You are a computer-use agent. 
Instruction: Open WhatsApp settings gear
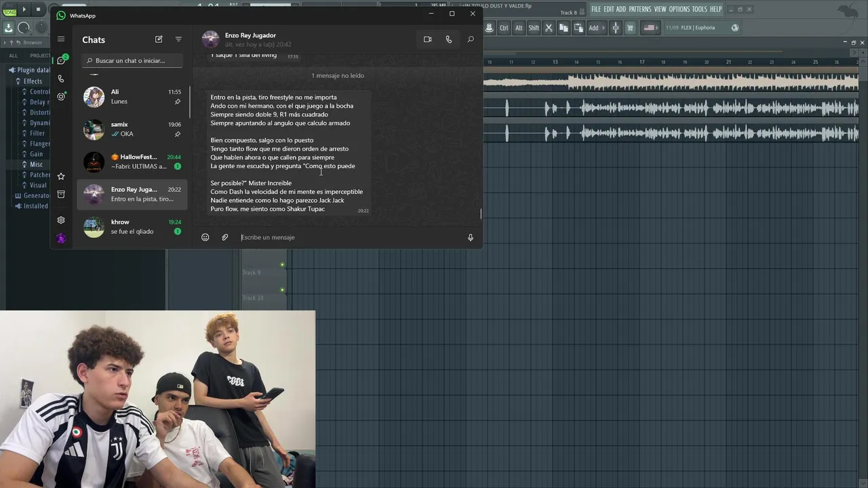(x=61, y=220)
